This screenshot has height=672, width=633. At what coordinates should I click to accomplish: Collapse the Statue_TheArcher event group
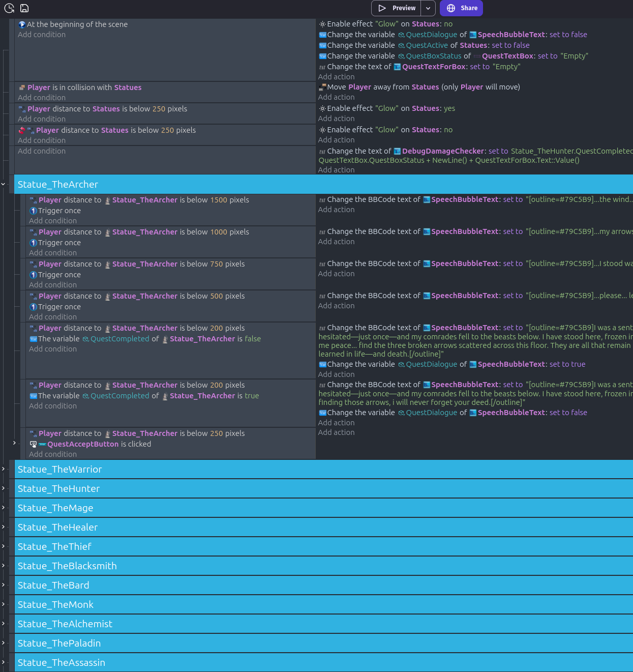pyautogui.click(x=4, y=184)
